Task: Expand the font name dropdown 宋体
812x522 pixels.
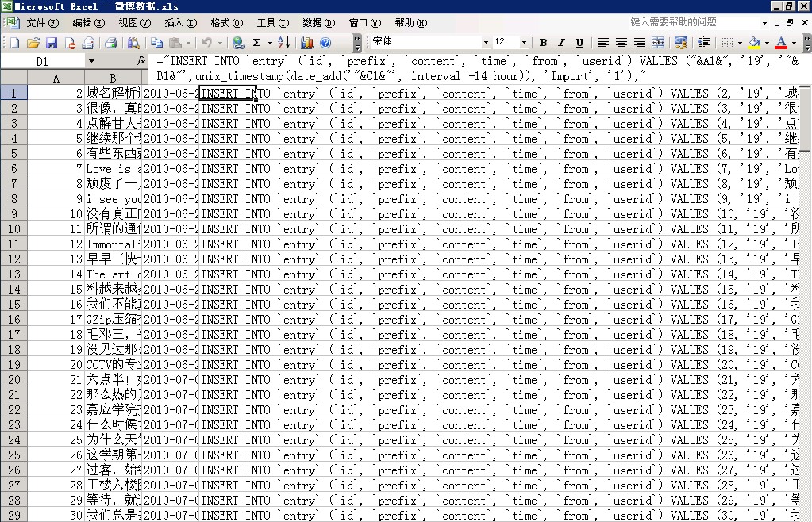Action: (x=486, y=43)
